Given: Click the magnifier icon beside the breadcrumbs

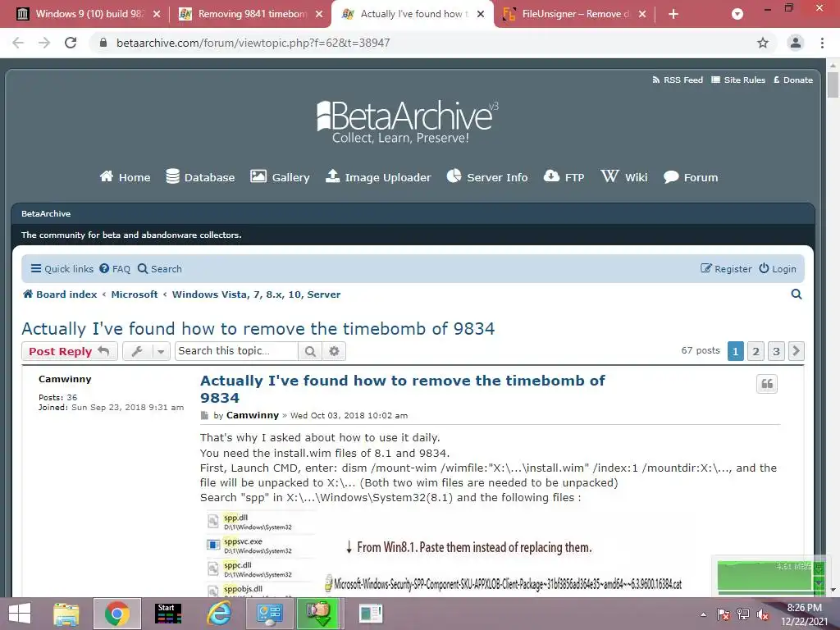Looking at the screenshot, I should tap(797, 294).
